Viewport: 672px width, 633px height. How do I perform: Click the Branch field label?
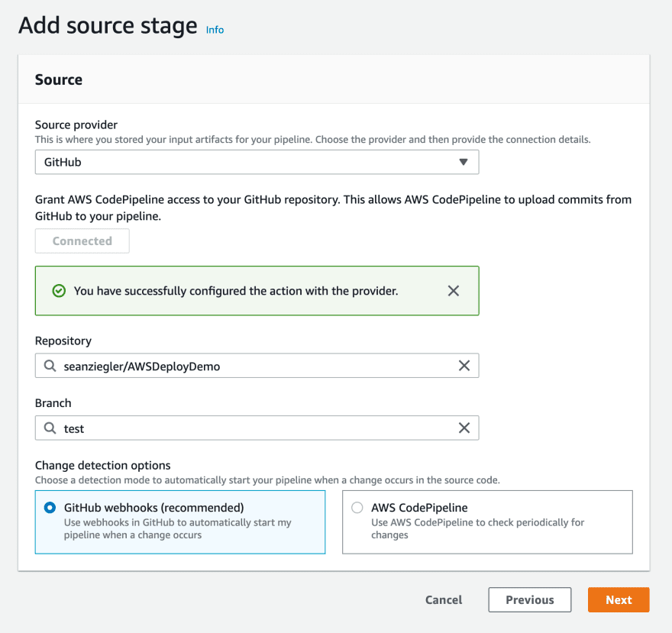click(x=53, y=403)
